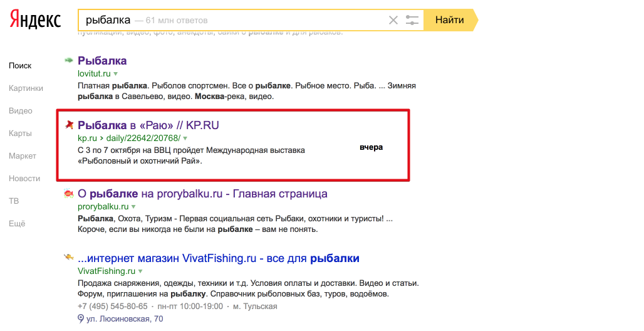Click the prorybalku.ru green URL

pos(103,206)
